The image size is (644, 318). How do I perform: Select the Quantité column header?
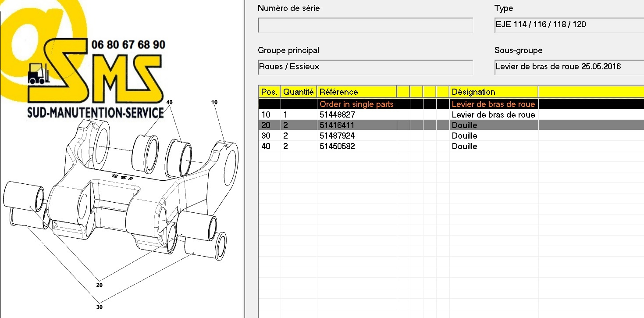pyautogui.click(x=299, y=92)
